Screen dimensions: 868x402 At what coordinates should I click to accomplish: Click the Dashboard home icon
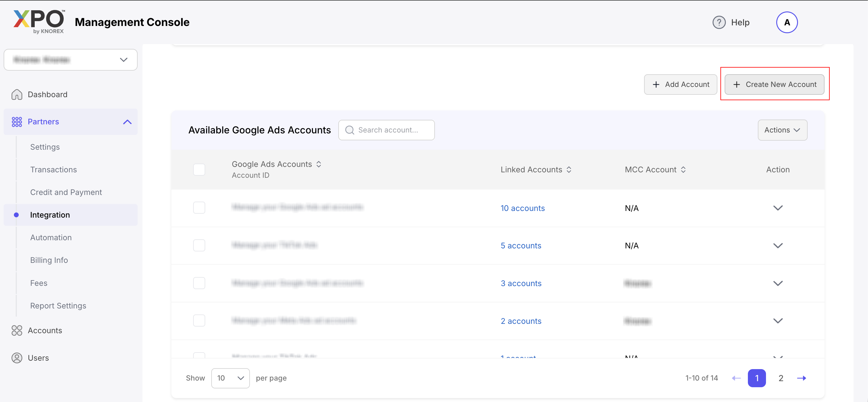17,95
